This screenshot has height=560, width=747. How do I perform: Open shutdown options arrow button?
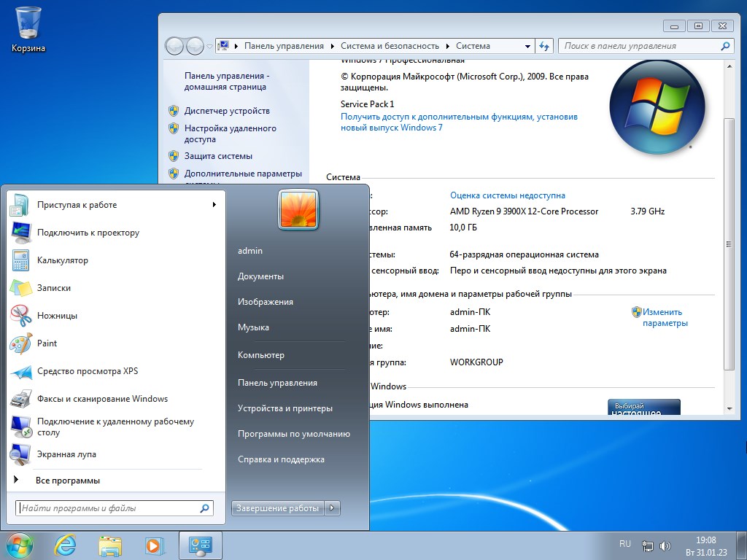332,508
